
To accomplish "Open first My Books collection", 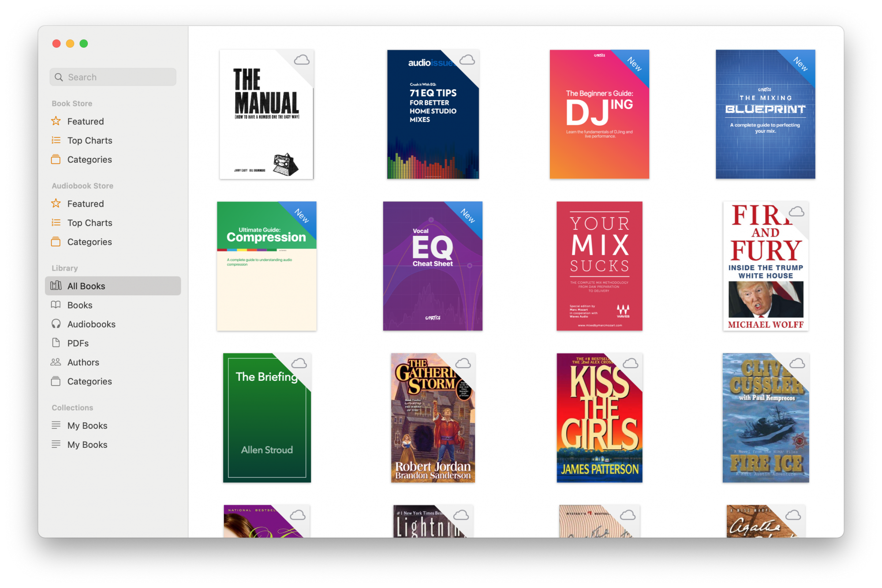I will [87, 425].
